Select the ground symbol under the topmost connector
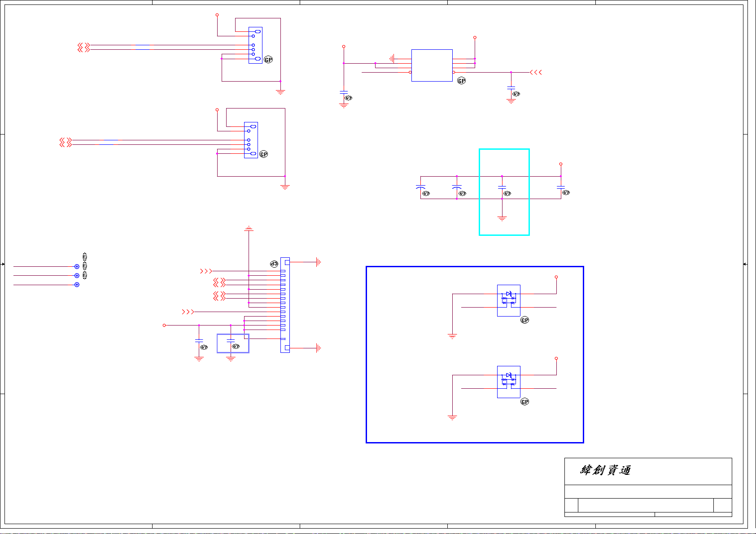Screen dimensions: 756x534 click(x=280, y=92)
